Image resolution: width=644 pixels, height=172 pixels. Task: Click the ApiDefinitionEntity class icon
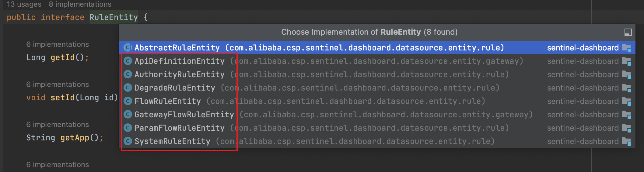[128, 61]
